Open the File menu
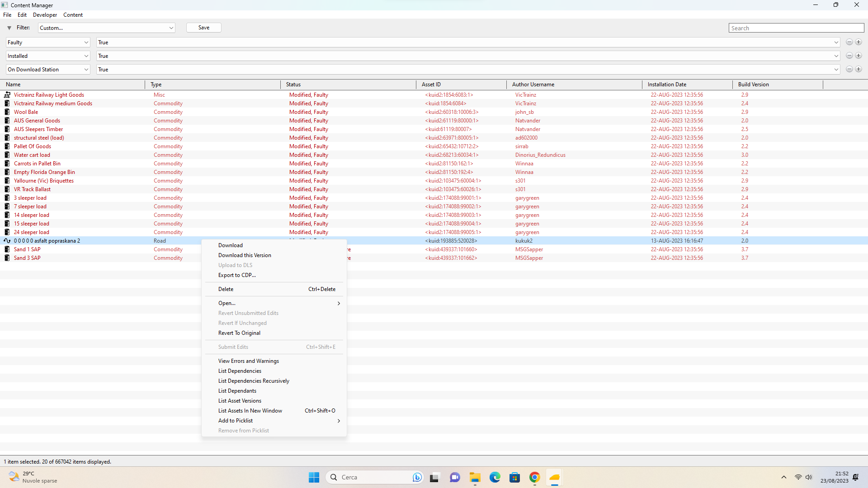The height and width of the screenshot is (488, 868). (x=7, y=15)
